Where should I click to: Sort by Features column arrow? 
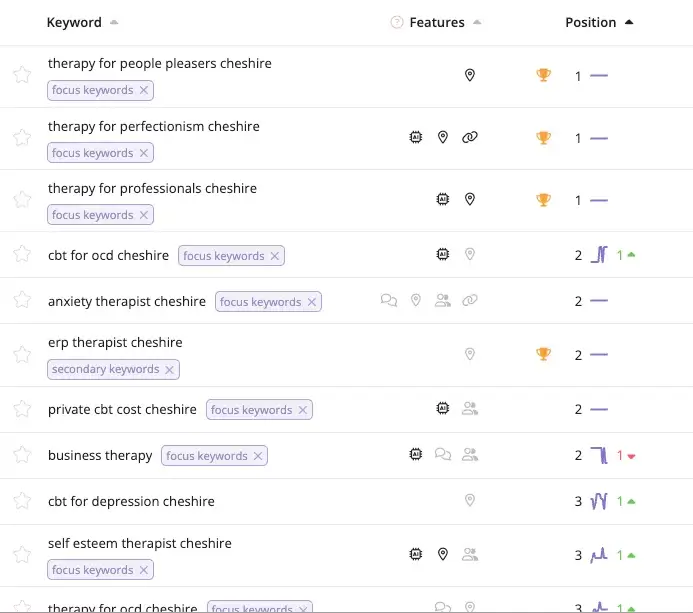[x=477, y=22]
